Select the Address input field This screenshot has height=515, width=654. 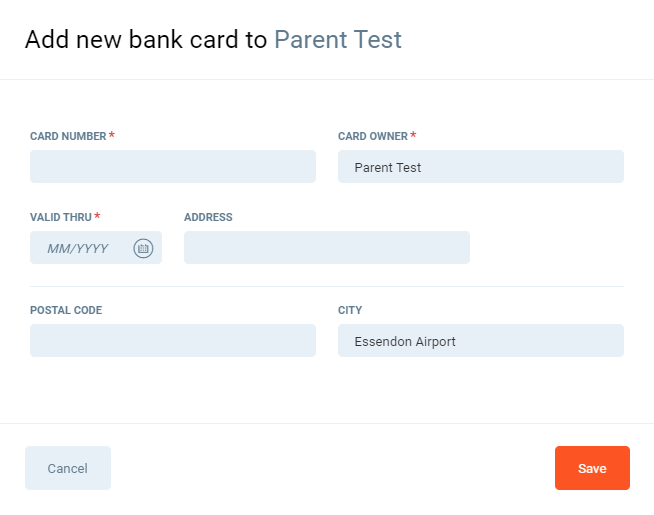coord(326,248)
